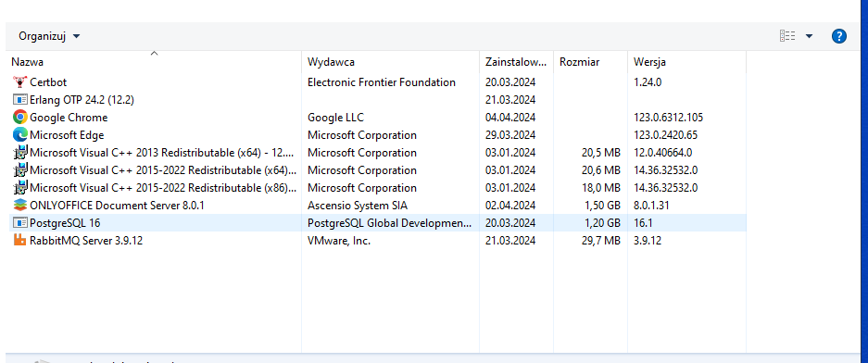Click publisher Electronic Frontier Foundation

pos(382,82)
